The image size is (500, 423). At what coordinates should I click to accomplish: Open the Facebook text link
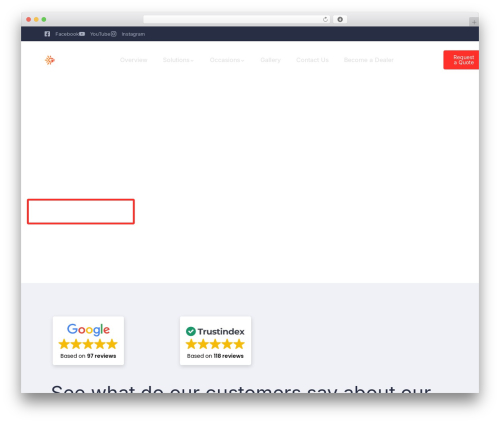[x=67, y=34]
